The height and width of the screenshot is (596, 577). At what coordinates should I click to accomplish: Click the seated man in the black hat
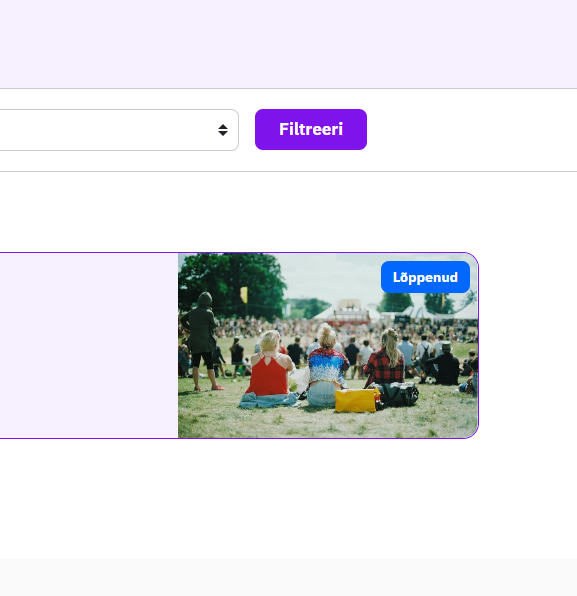(x=443, y=364)
